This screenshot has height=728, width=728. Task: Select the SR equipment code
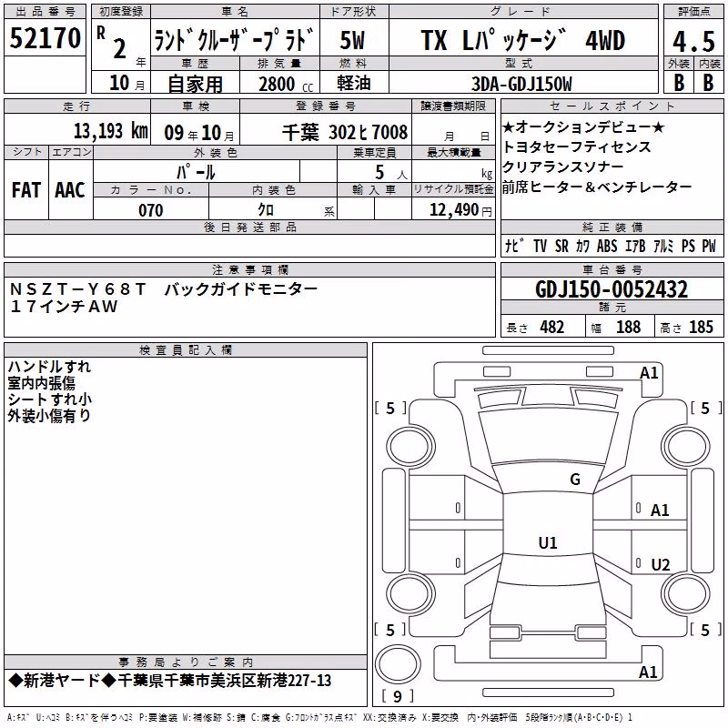pos(561,246)
